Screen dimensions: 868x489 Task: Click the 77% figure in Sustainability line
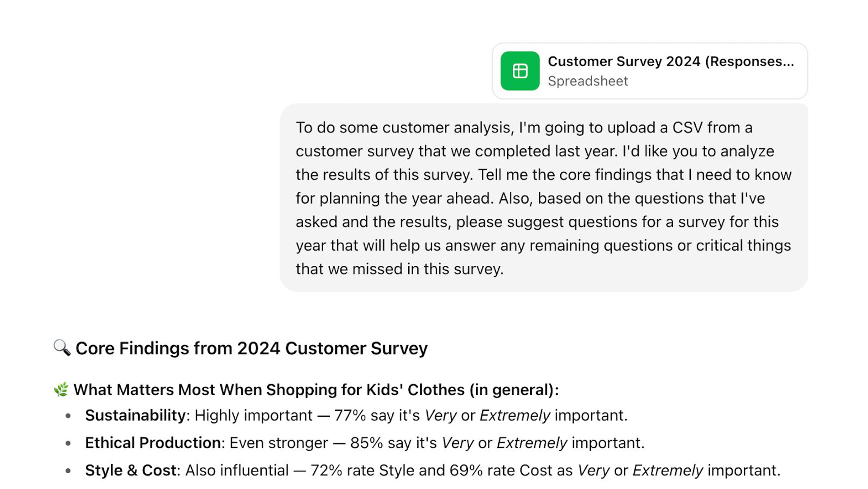[x=350, y=415]
